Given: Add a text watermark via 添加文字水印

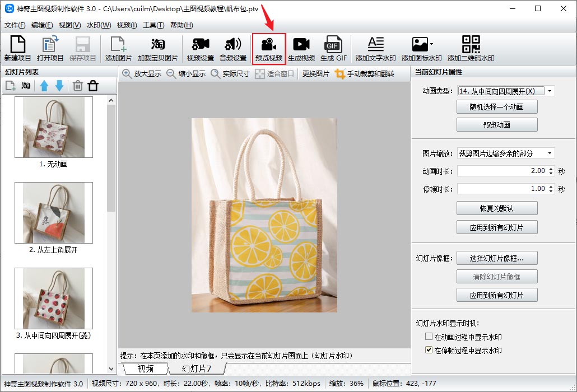Looking at the screenshot, I should (x=376, y=48).
